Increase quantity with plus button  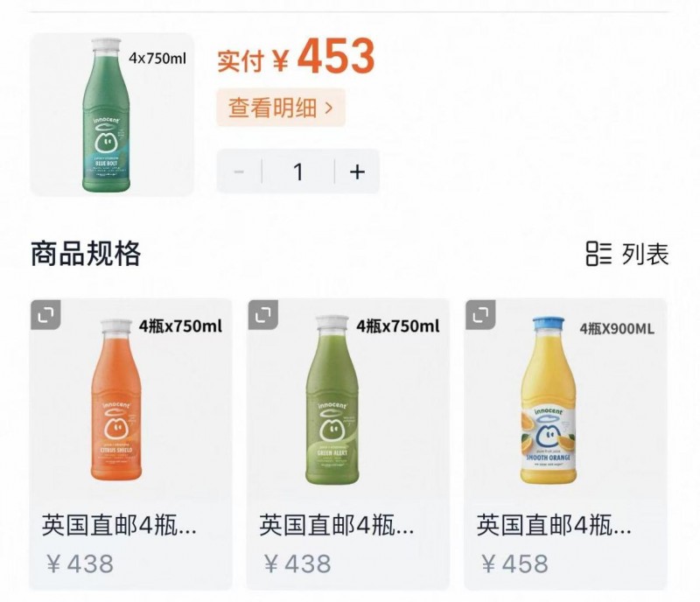[x=357, y=171]
